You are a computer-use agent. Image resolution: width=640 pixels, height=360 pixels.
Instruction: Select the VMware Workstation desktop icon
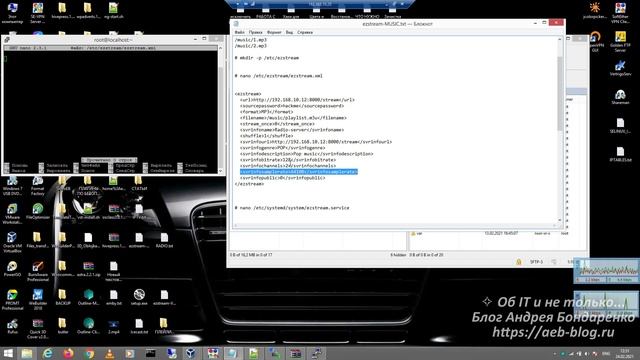pyautogui.click(x=12, y=213)
